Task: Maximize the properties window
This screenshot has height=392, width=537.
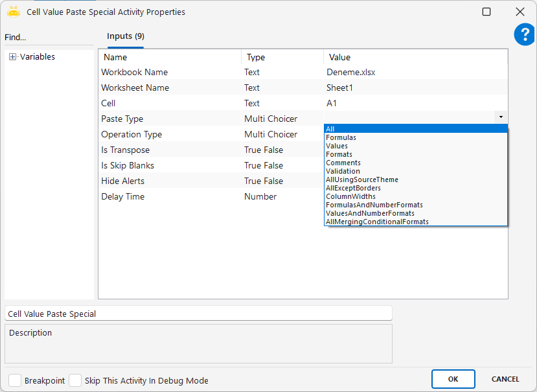Action: click(486, 12)
